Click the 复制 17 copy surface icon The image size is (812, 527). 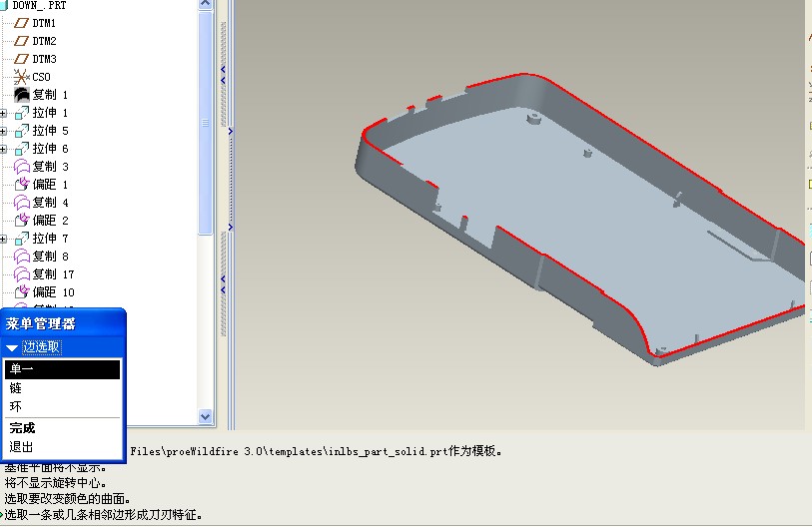(x=21, y=274)
